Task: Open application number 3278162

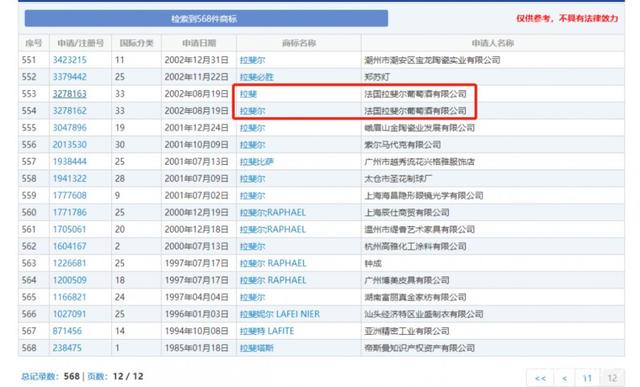Action: click(69, 111)
